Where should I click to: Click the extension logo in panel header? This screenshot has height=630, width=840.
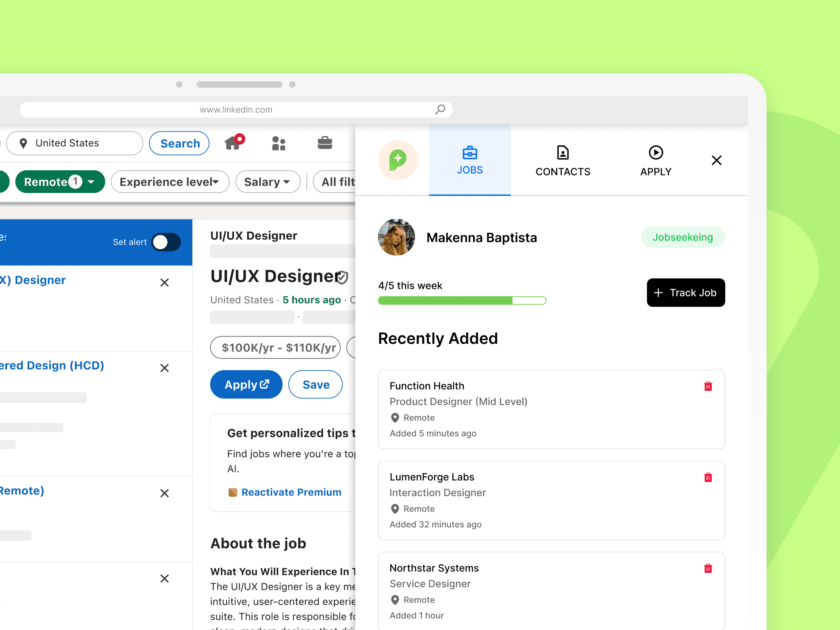click(398, 160)
